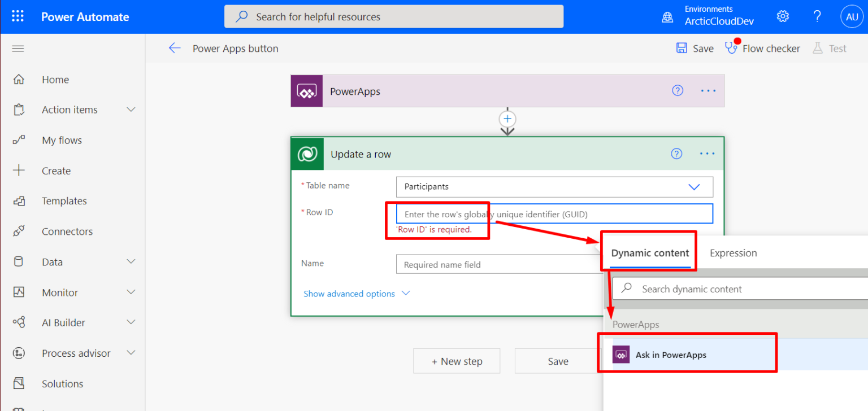868x411 pixels.
Task: Click the Environments globe icon
Action: (x=667, y=17)
